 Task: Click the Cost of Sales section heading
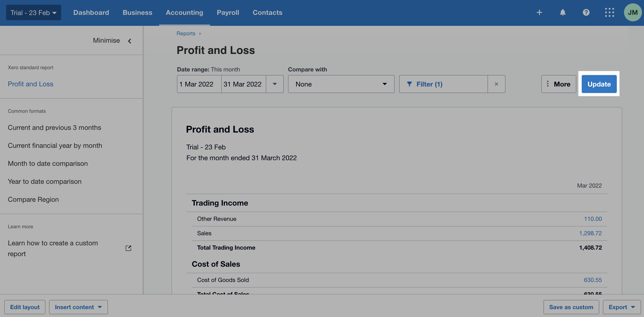pos(216,264)
